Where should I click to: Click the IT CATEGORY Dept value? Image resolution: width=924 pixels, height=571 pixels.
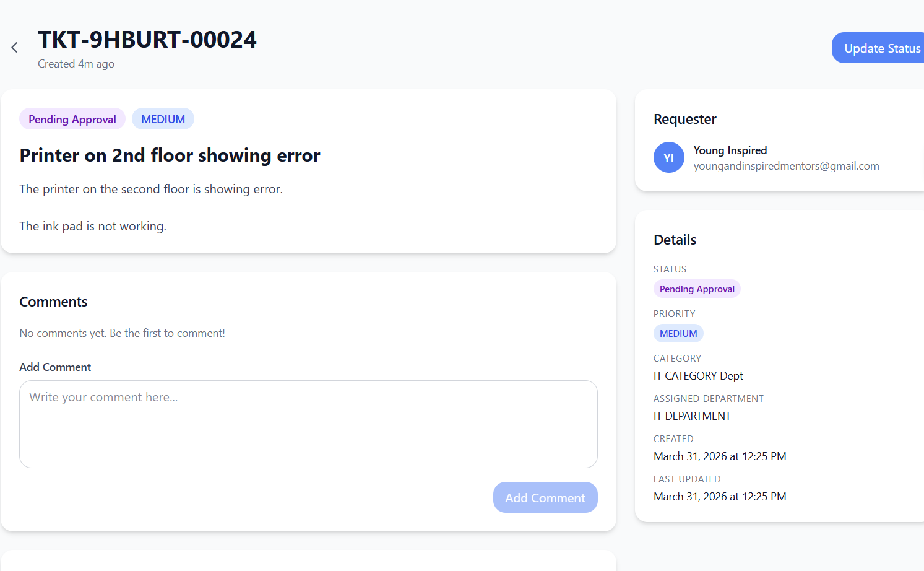tap(698, 376)
